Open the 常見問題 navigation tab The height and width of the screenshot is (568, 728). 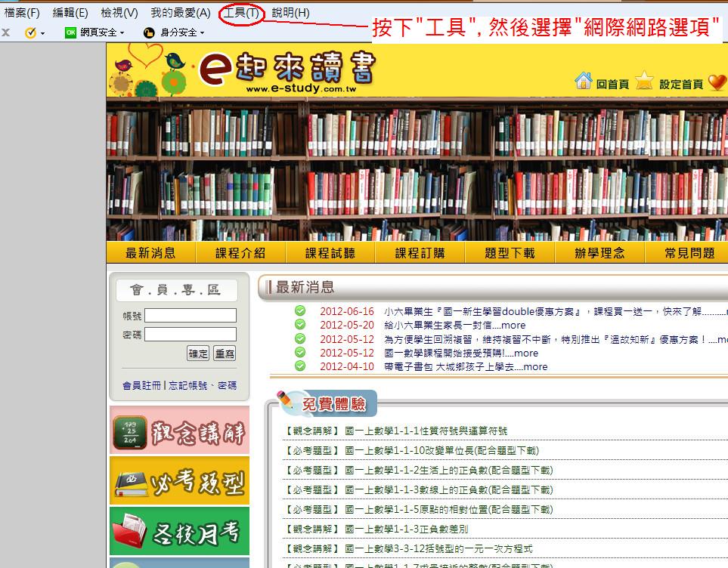(x=689, y=253)
